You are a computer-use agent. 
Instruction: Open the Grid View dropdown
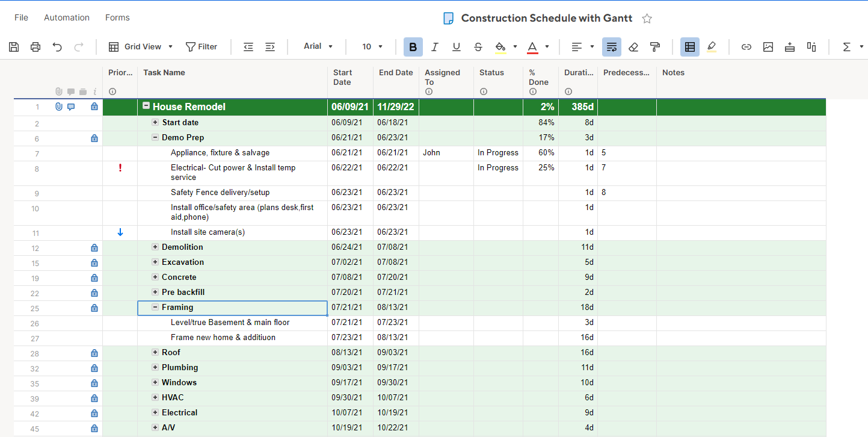point(141,47)
